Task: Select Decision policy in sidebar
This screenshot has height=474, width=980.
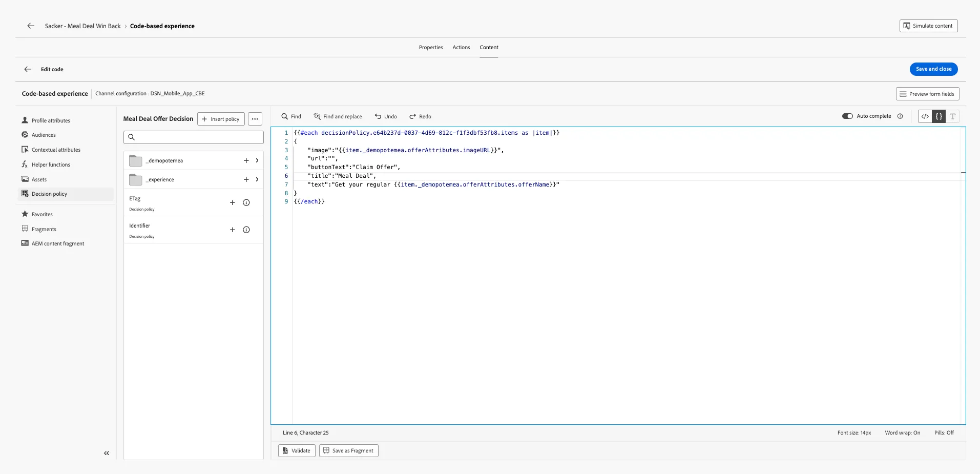Action: 66,194
